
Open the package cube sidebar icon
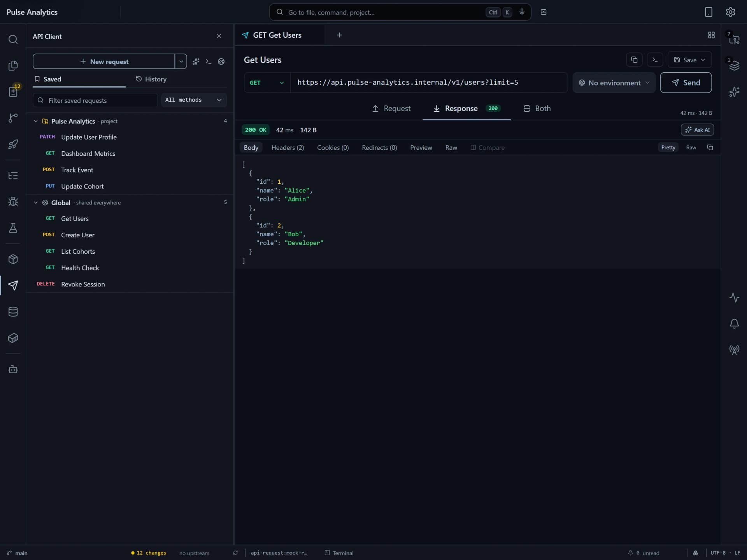[13, 259]
